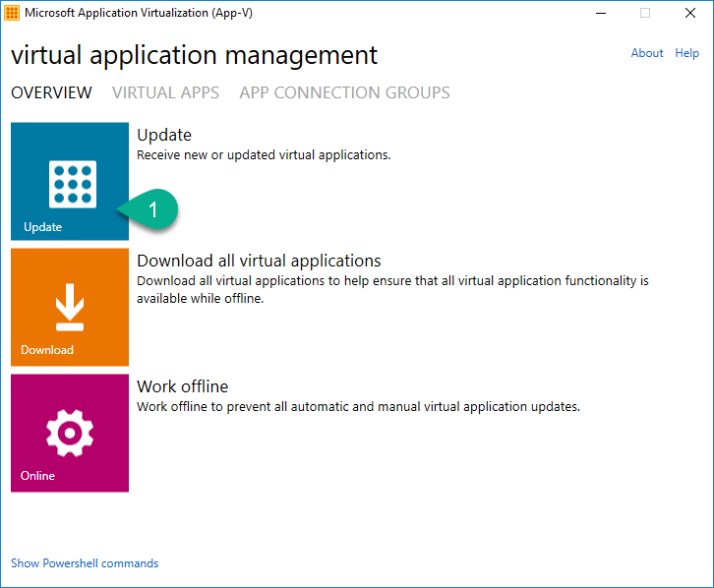Click the 'virtual application management' title
The width and height of the screenshot is (714, 588).
tap(195, 55)
